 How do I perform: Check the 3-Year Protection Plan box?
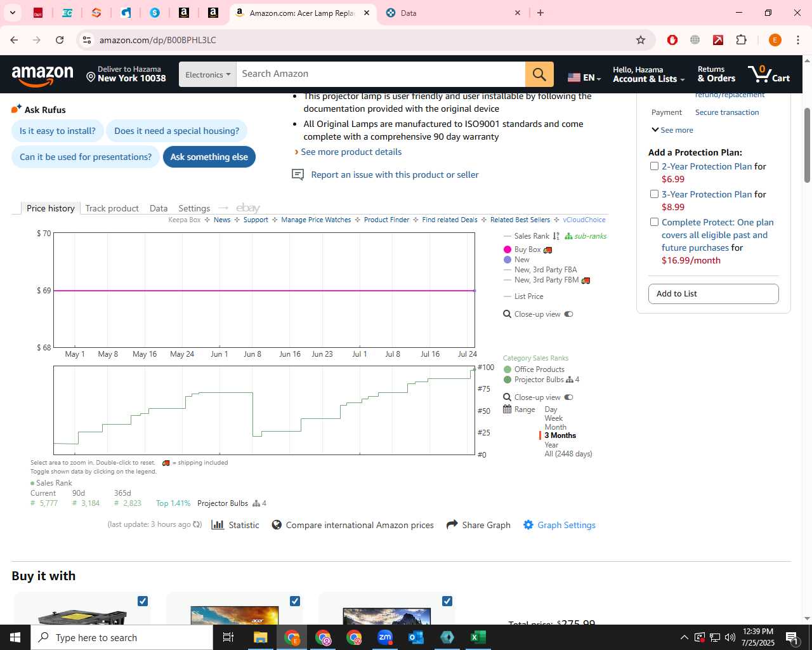[x=654, y=194]
